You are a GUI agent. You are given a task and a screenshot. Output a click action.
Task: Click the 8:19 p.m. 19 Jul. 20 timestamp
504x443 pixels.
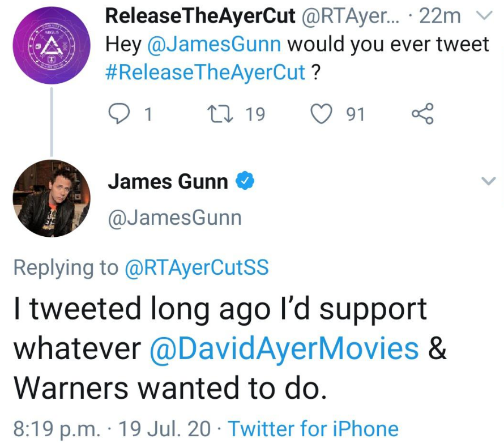pos(112,429)
